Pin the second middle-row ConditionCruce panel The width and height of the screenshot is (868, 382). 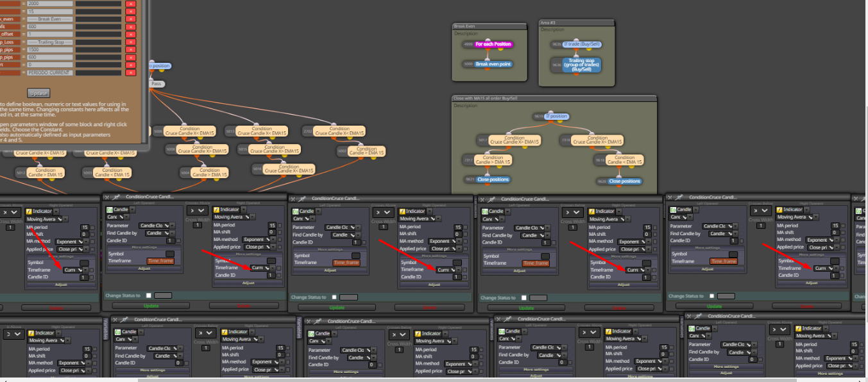point(302,199)
